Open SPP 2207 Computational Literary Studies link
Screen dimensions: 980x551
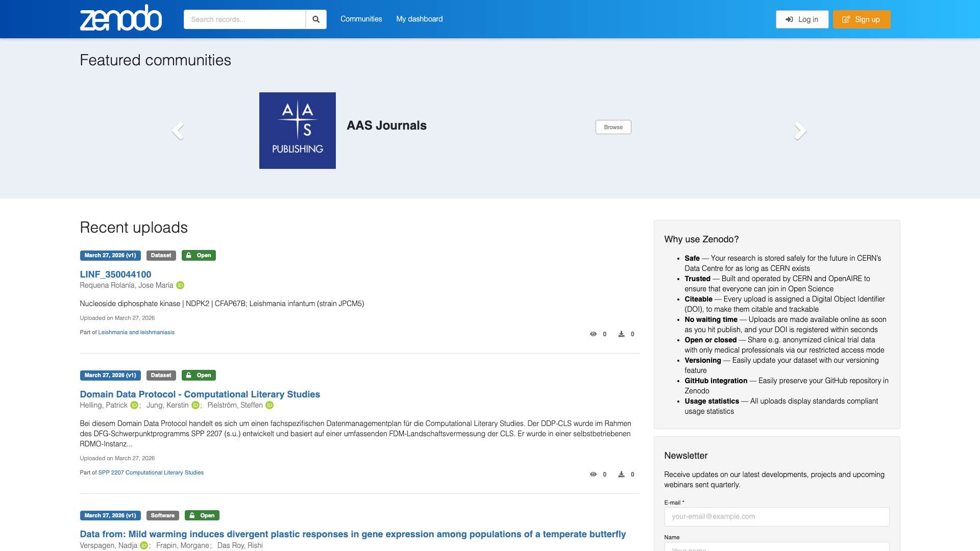[x=151, y=472]
